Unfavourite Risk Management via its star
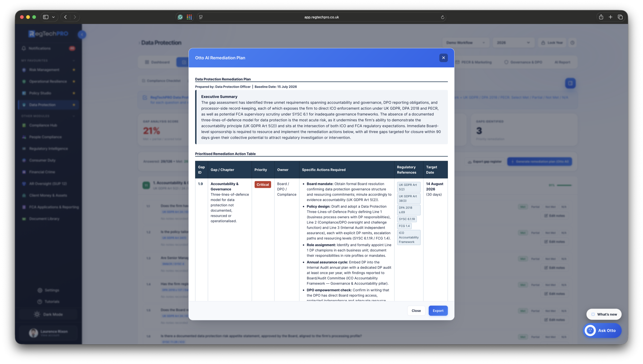This screenshot has width=643, height=364. [x=74, y=70]
